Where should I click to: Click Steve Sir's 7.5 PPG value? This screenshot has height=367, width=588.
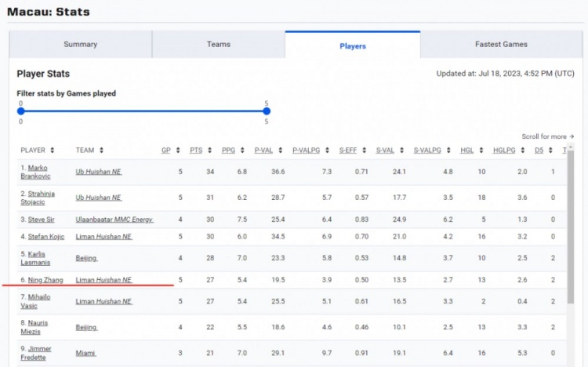pos(242,220)
